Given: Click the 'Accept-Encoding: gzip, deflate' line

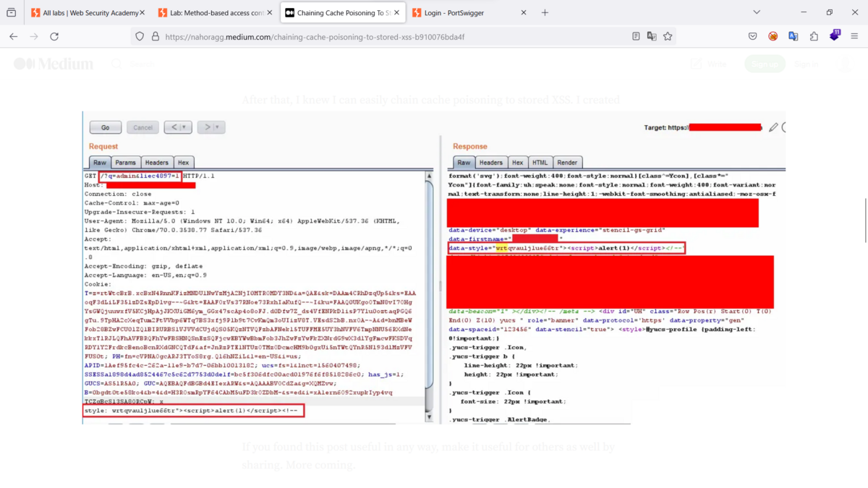Looking at the screenshot, I should pyautogui.click(x=143, y=266).
